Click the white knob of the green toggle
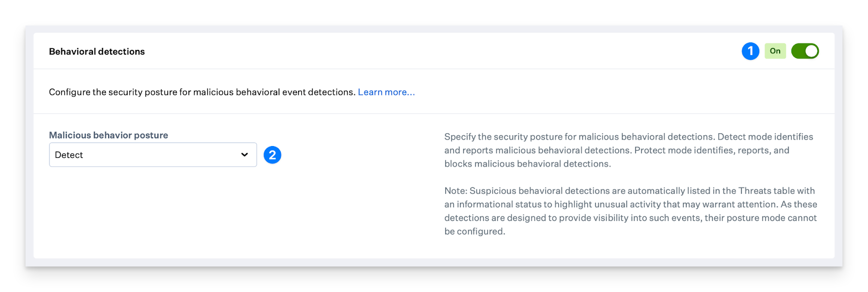Screen dimensions: 868x292 811,51
